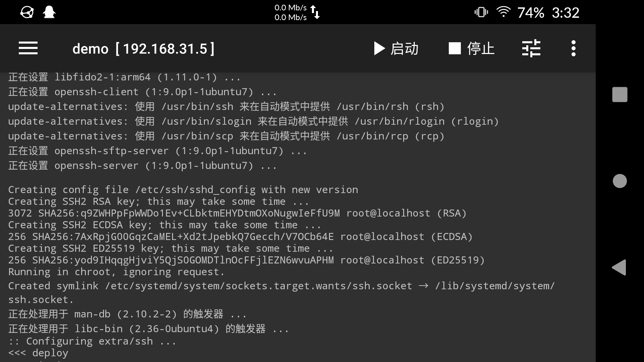Image resolution: width=644 pixels, height=362 pixels.
Task: Select the SSH2 RSA key fingerprint line
Action: 236,213
